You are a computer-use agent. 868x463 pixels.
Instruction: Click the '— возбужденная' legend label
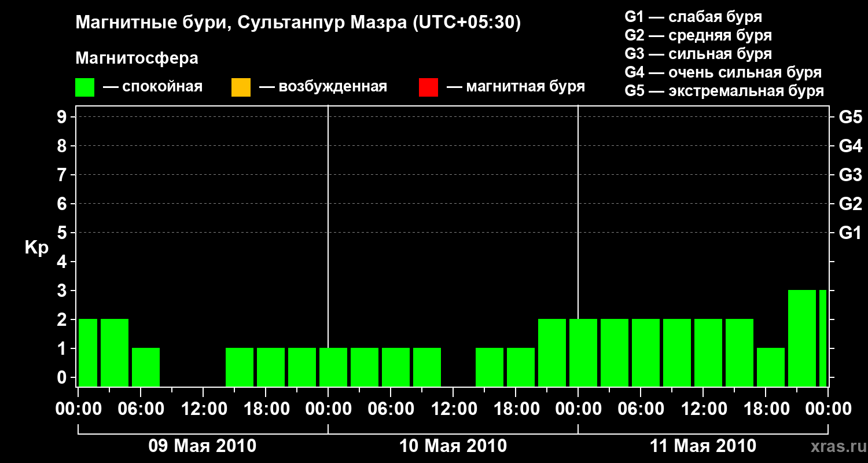323,87
